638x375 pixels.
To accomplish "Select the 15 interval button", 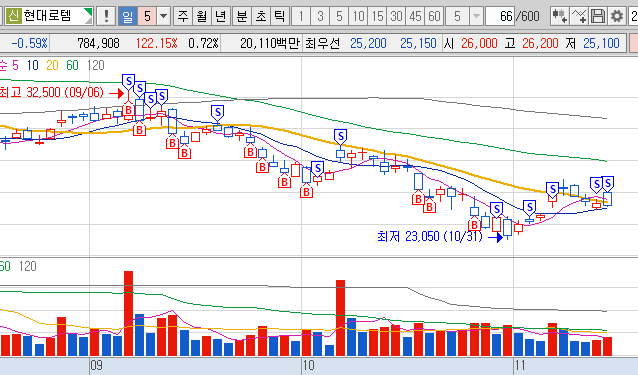I will [378, 16].
